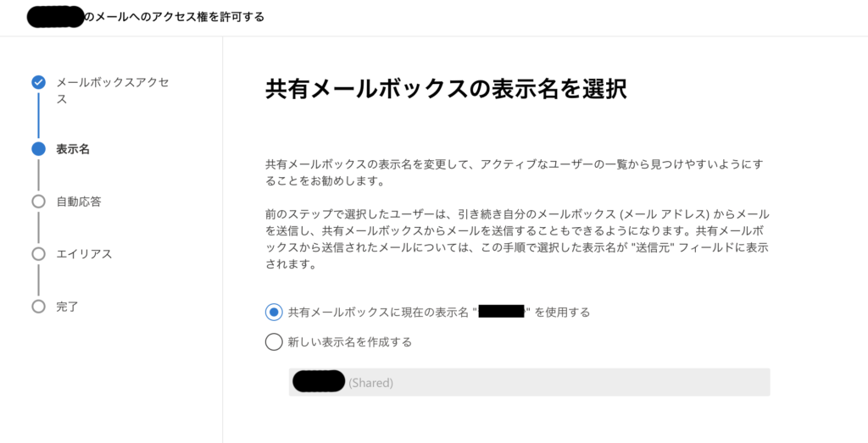
Task: Select the use current display name radio
Action: tap(274, 312)
